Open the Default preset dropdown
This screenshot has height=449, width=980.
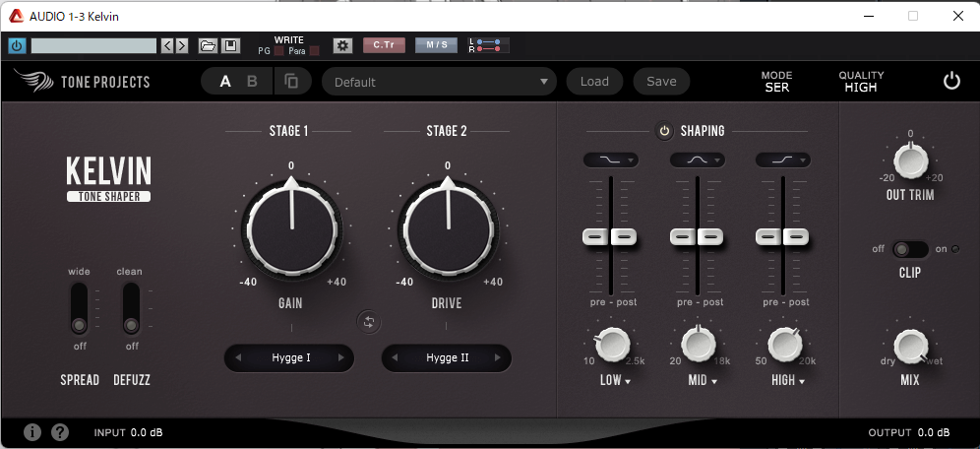pyautogui.click(x=440, y=82)
